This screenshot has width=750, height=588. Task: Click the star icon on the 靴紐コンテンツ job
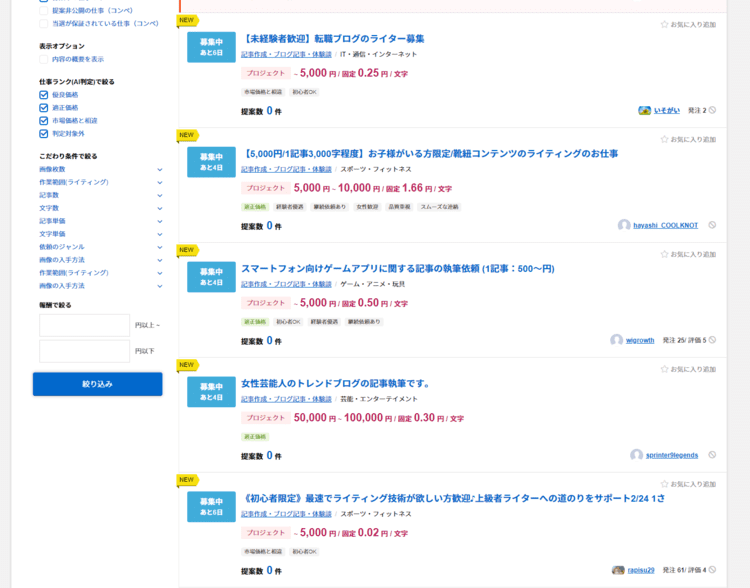click(664, 139)
